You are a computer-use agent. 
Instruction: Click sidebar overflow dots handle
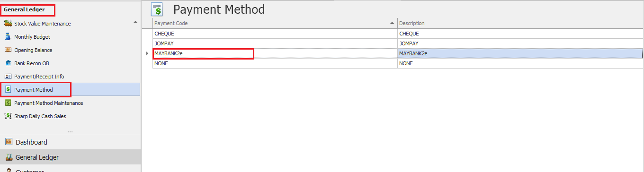point(70,132)
